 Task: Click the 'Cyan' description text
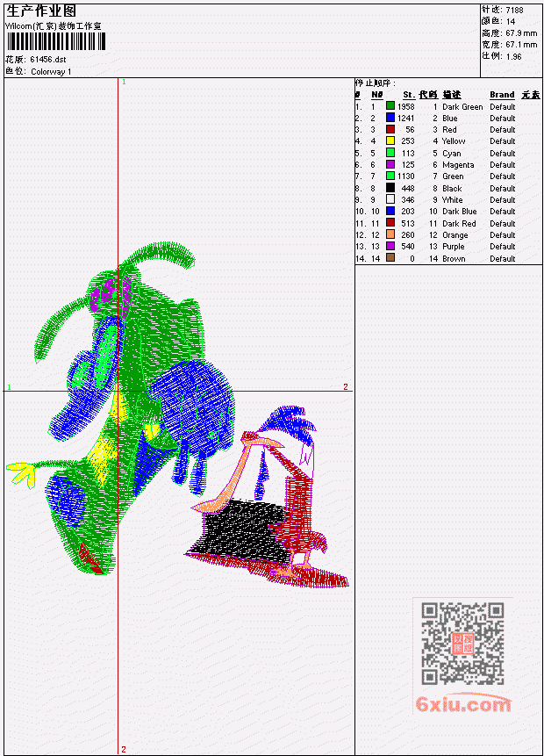[x=452, y=154]
